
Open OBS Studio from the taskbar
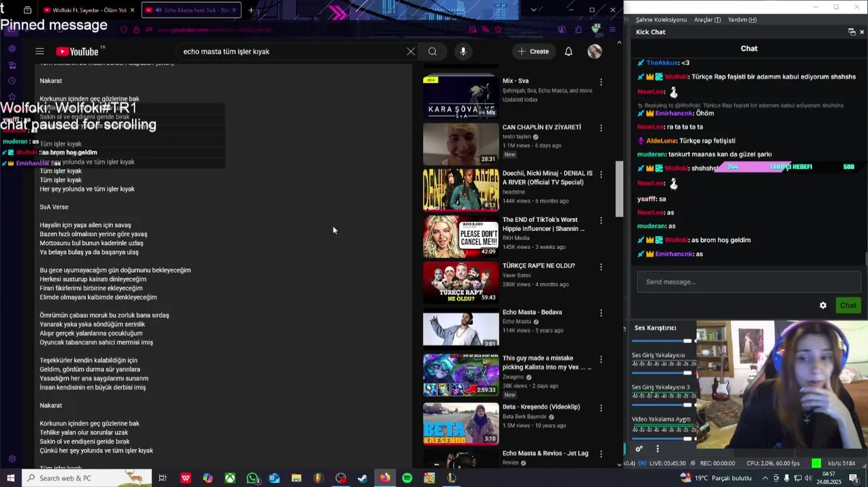click(x=340, y=478)
